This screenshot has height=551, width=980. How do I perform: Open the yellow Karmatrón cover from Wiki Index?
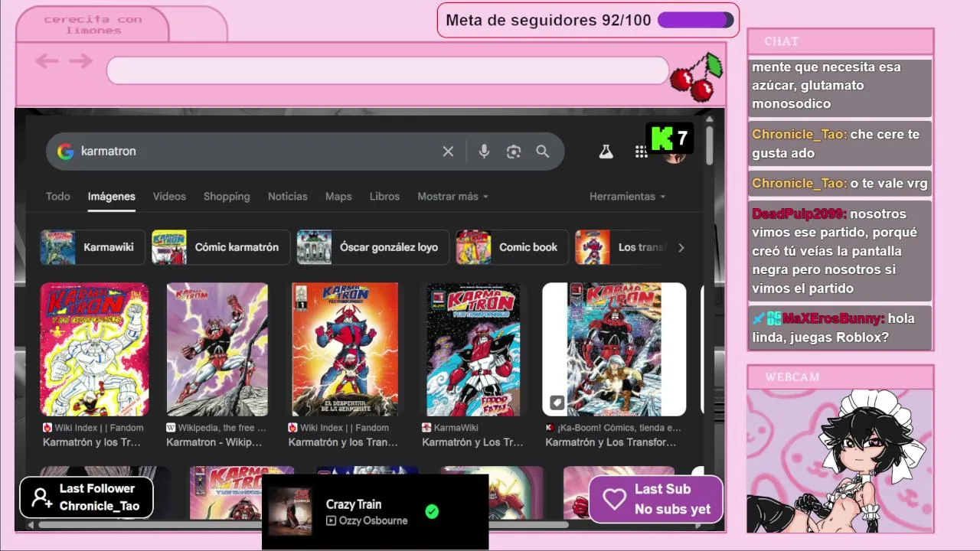pos(94,350)
